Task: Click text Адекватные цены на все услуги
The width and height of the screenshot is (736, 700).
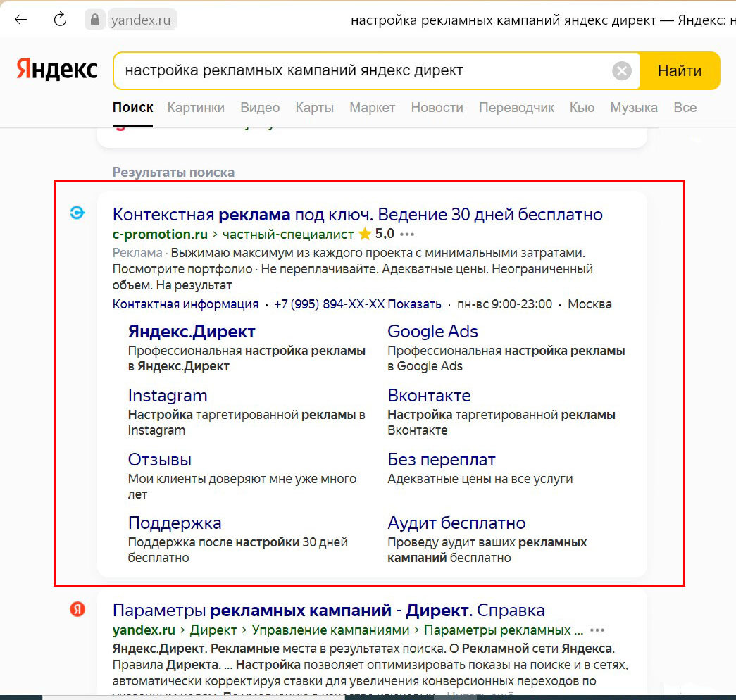Action: coord(480,479)
